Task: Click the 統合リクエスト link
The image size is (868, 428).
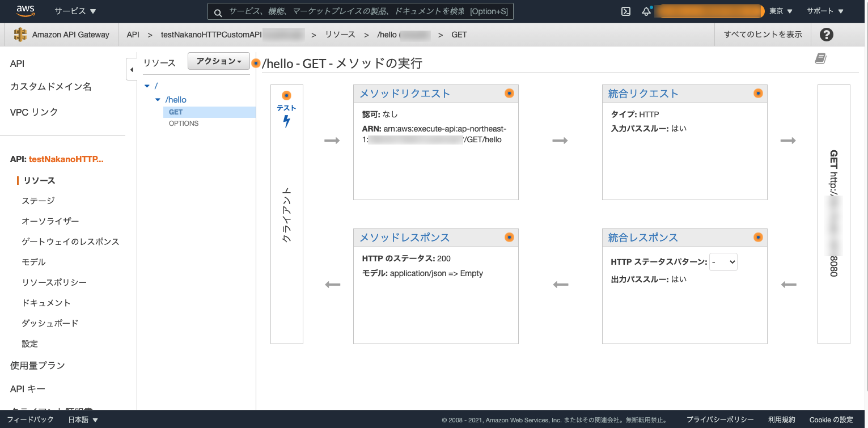Action: [643, 94]
